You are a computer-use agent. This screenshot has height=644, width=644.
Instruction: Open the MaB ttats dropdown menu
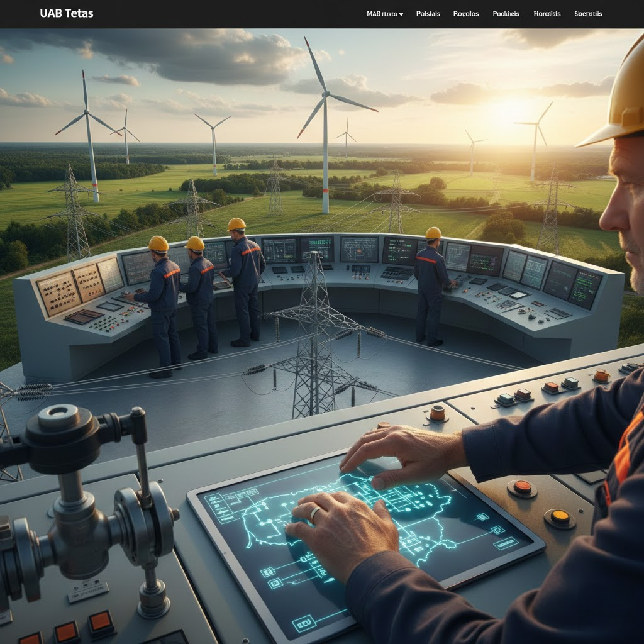pyautogui.click(x=381, y=14)
